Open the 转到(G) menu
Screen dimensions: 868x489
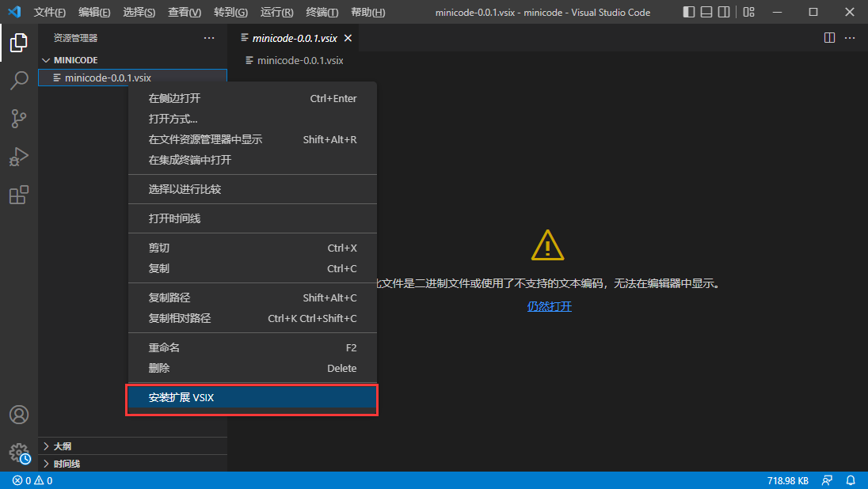pyautogui.click(x=230, y=12)
